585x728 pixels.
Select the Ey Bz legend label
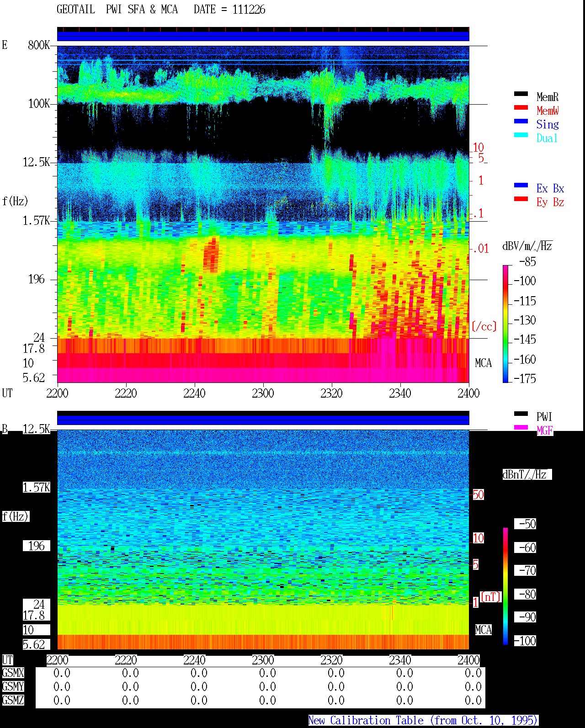[x=550, y=202]
